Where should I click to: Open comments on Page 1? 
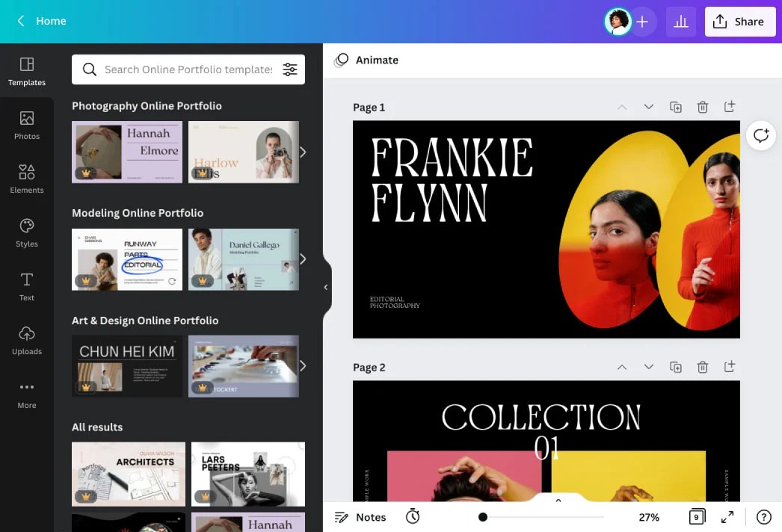point(760,135)
